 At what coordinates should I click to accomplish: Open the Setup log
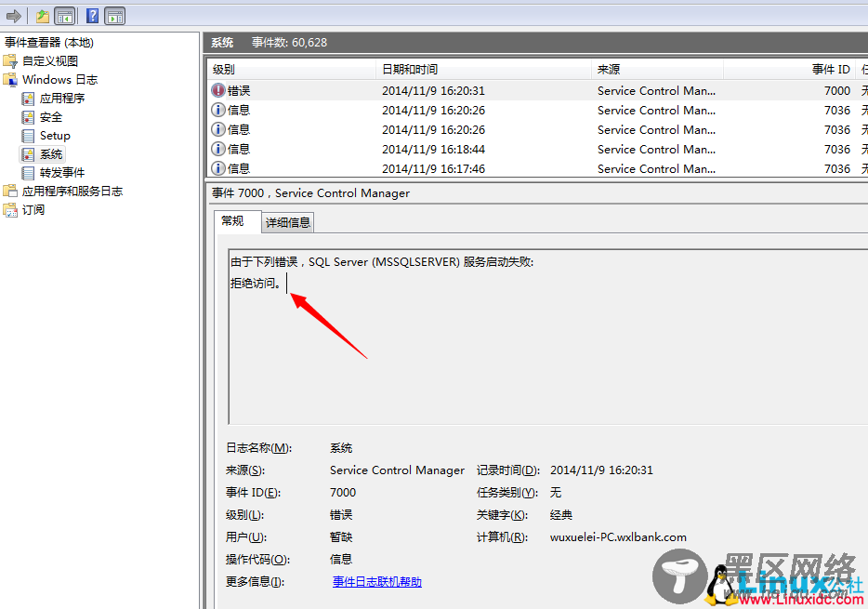(x=55, y=136)
